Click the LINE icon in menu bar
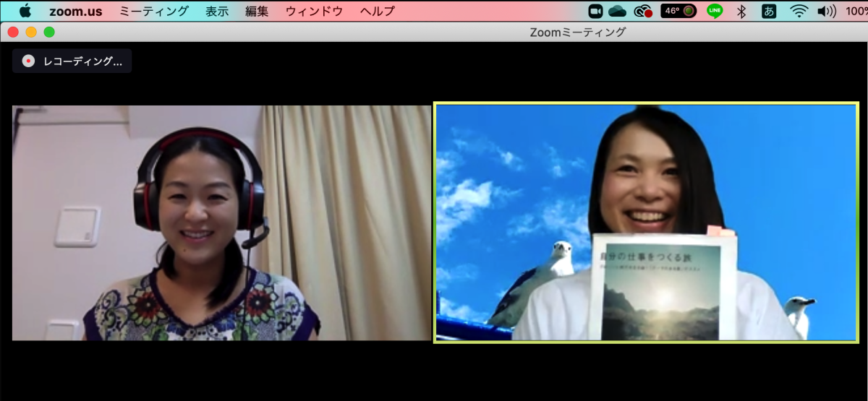The height and width of the screenshot is (401, 868). [x=715, y=11]
